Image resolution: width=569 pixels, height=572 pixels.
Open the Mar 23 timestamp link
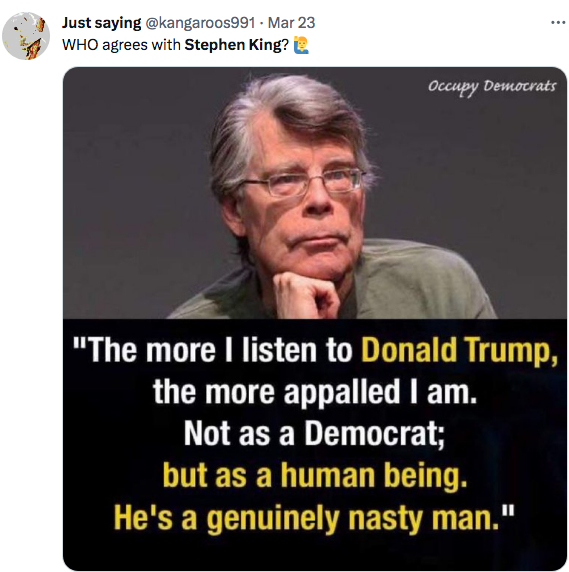click(x=291, y=23)
